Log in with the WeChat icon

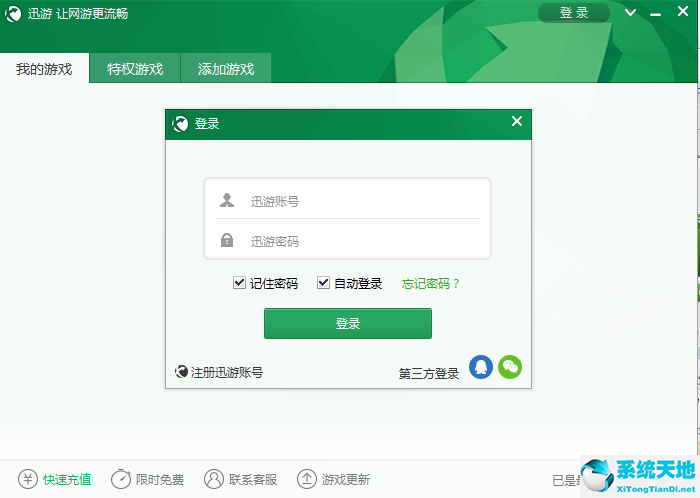pos(510,367)
